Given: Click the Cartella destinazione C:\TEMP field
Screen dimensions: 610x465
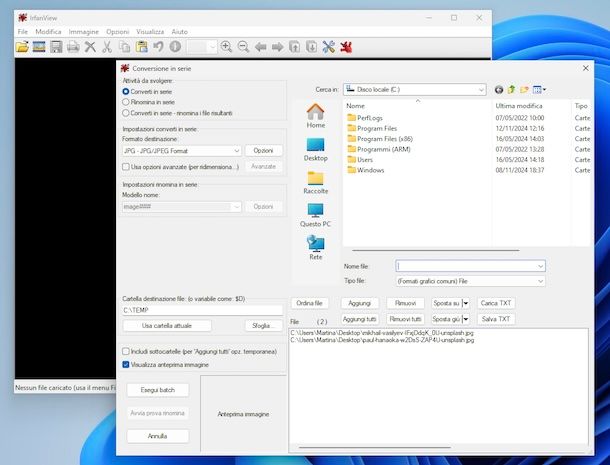Looking at the screenshot, I should pos(202,310).
